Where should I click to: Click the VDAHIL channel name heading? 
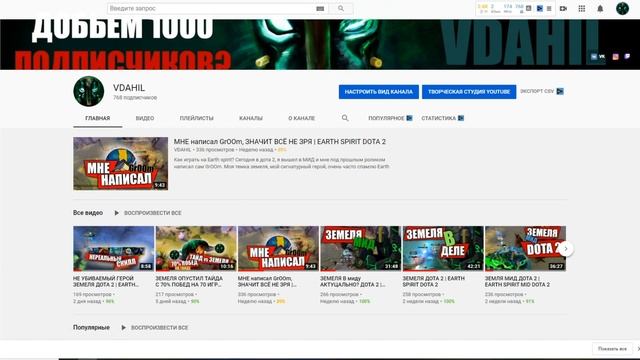tap(129, 88)
